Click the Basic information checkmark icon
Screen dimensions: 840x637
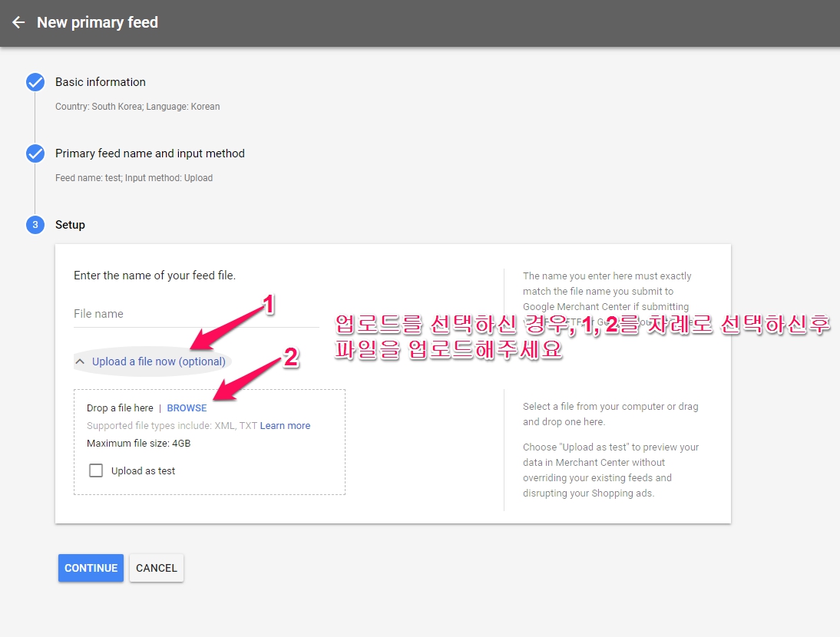pos(35,83)
